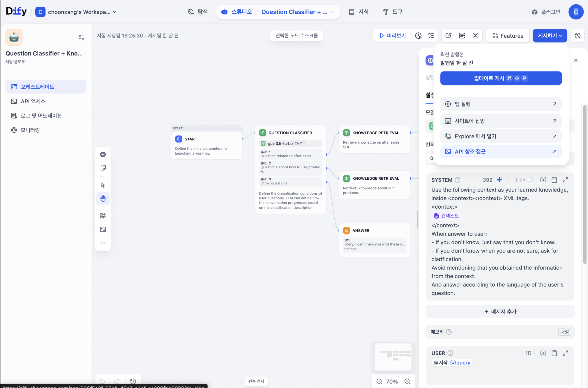The width and height of the screenshot is (588, 388).
Task: Auto-arrange nodes with organize icon
Action: click(103, 215)
